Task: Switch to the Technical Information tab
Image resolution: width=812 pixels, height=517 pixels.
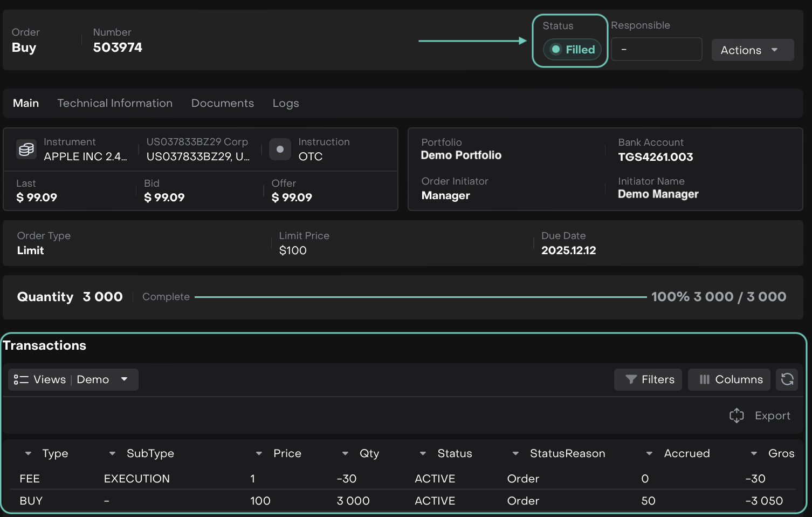Action: pos(115,103)
